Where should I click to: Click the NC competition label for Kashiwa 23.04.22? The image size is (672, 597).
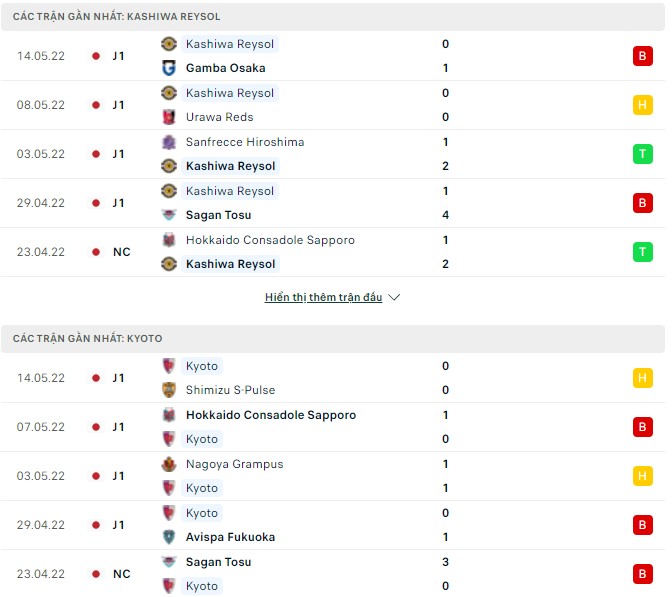coord(122,252)
